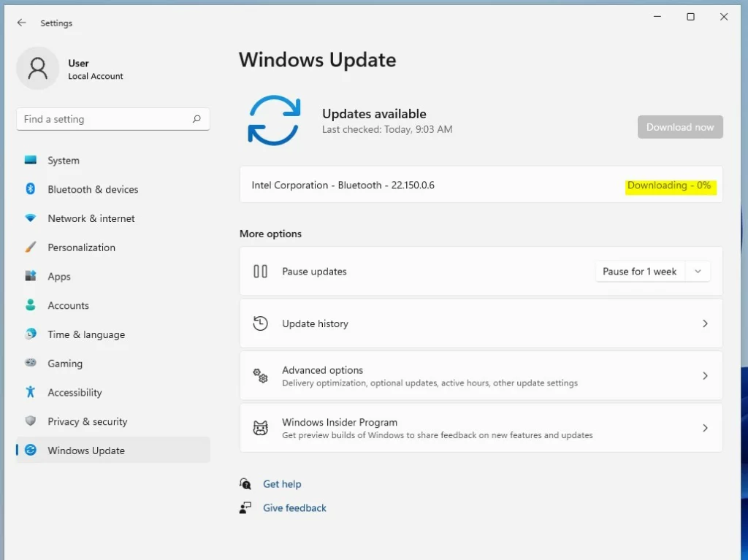Click the pause bars icon
This screenshot has width=748, height=560.
click(x=261, y=272)
